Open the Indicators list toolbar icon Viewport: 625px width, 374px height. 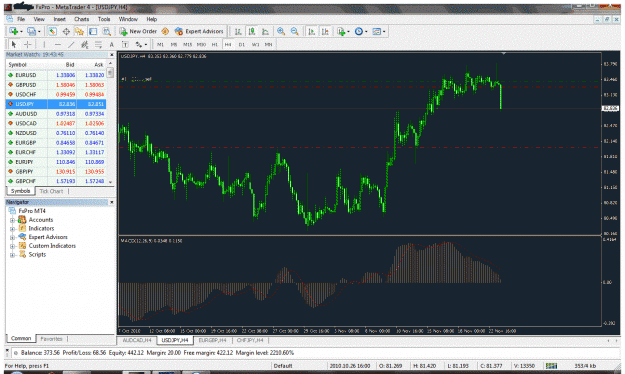coord(341,31)
